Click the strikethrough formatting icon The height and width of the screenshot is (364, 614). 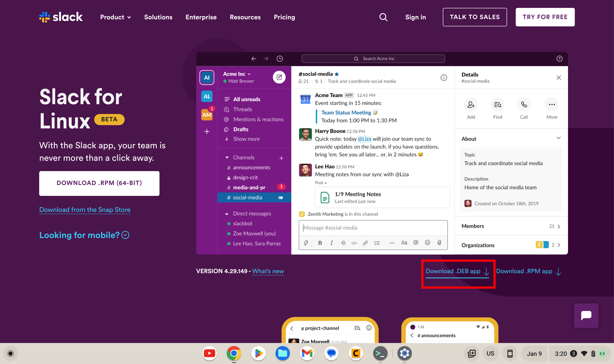342,243
